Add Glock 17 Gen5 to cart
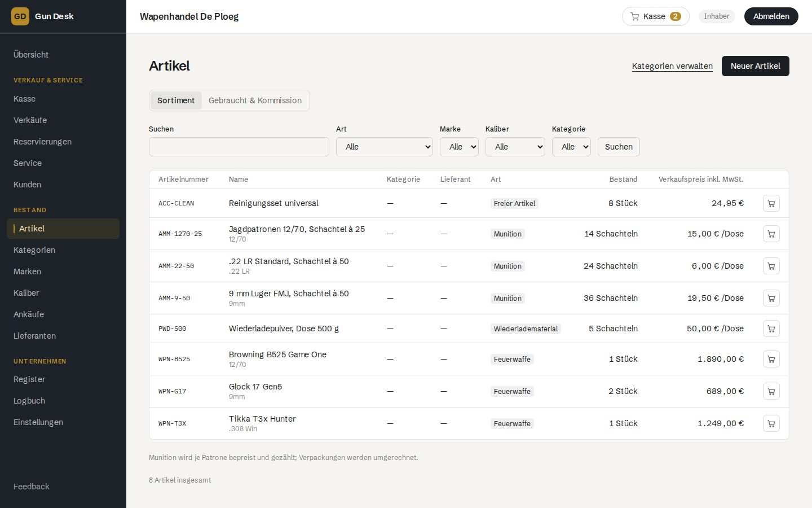This screenshot has width=812, height=508. [x=771, y=391]
